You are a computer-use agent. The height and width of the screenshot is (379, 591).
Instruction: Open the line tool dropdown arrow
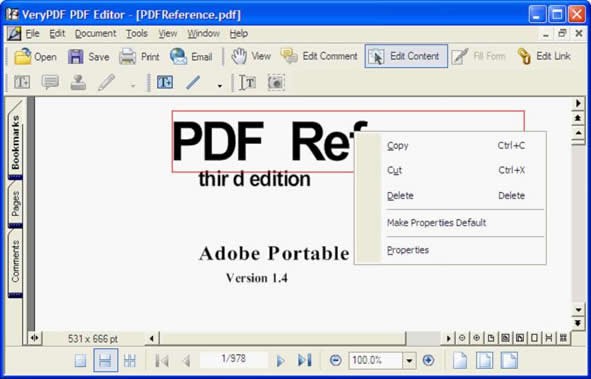pos(220,86)
